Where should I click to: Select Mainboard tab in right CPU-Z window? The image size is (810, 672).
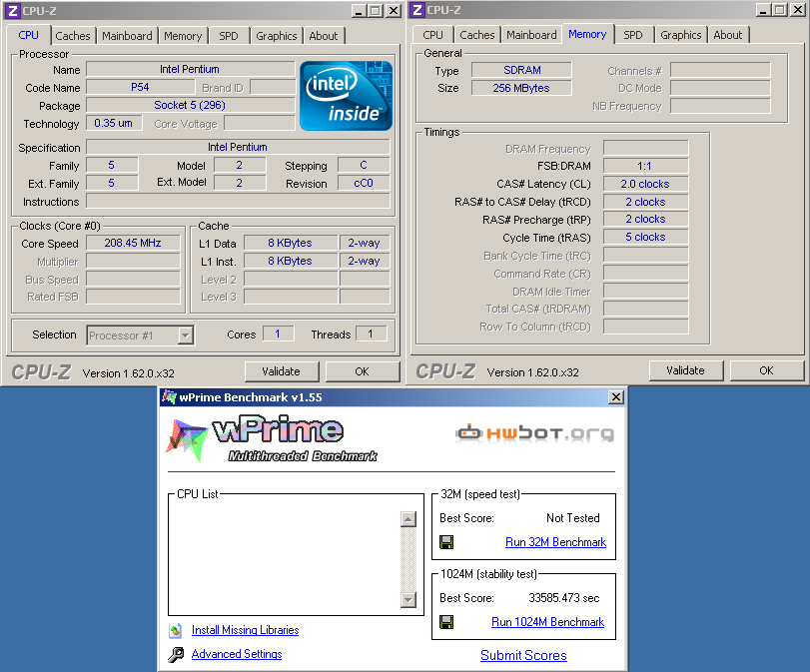click(x=531, y=35)
